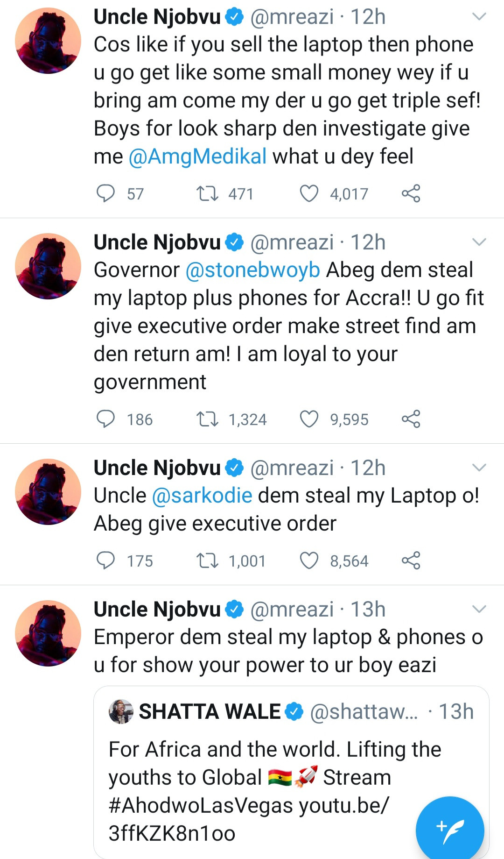Visit the @stonebwoyb profile mention
Viewport: 504px width, 859px height.
253,270
